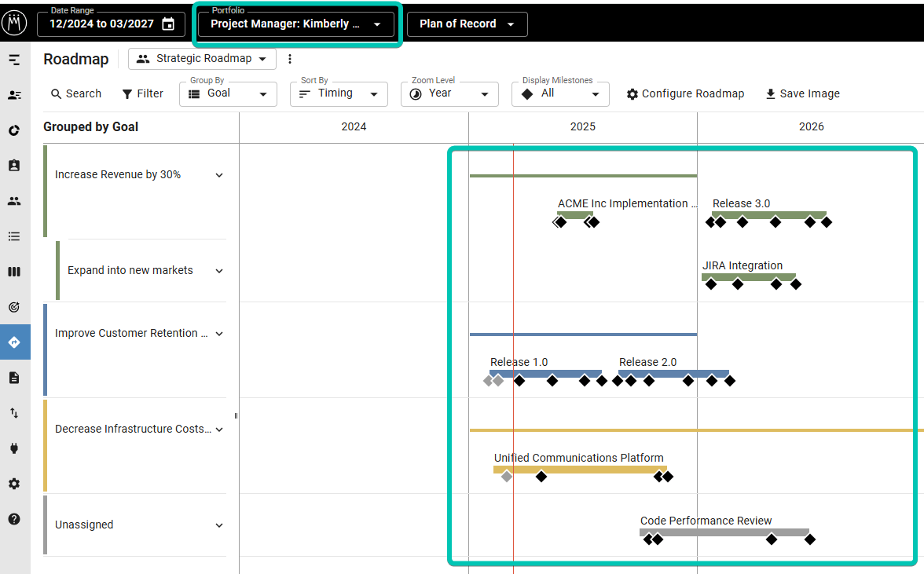Open Configure Roadmap settings

685,93
